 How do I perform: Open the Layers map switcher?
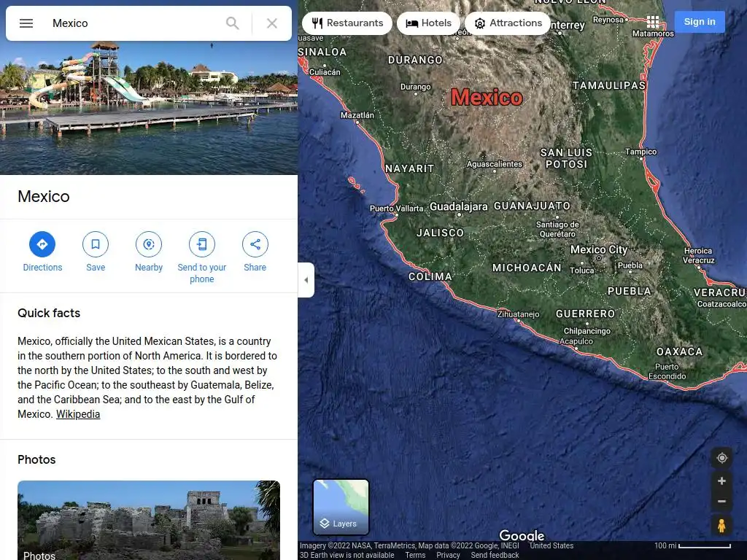341,507
